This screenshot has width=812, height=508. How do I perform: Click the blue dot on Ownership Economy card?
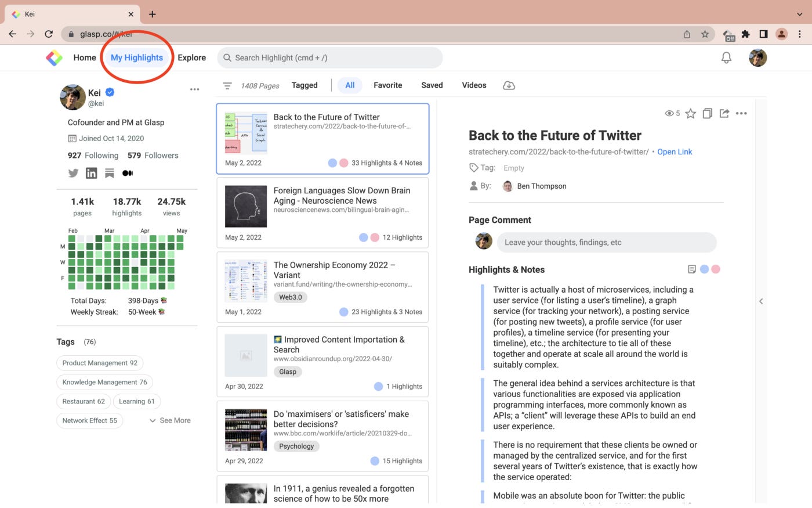click(x=343, y=312)
